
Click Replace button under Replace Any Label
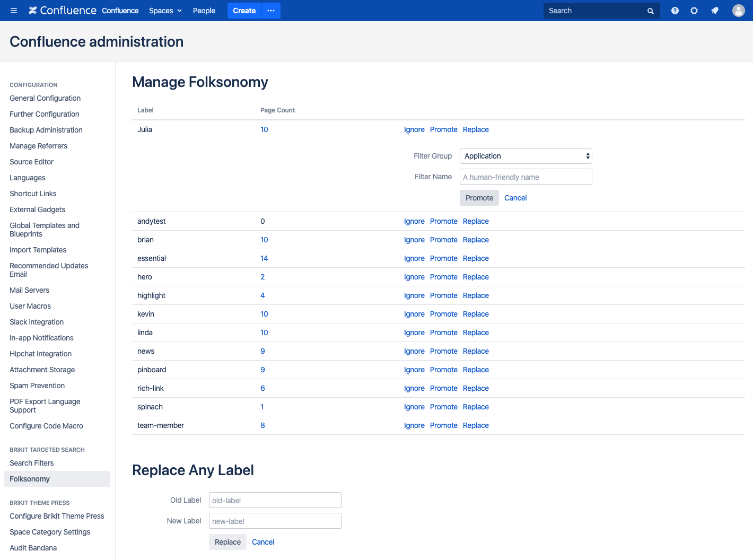(228, 542)
